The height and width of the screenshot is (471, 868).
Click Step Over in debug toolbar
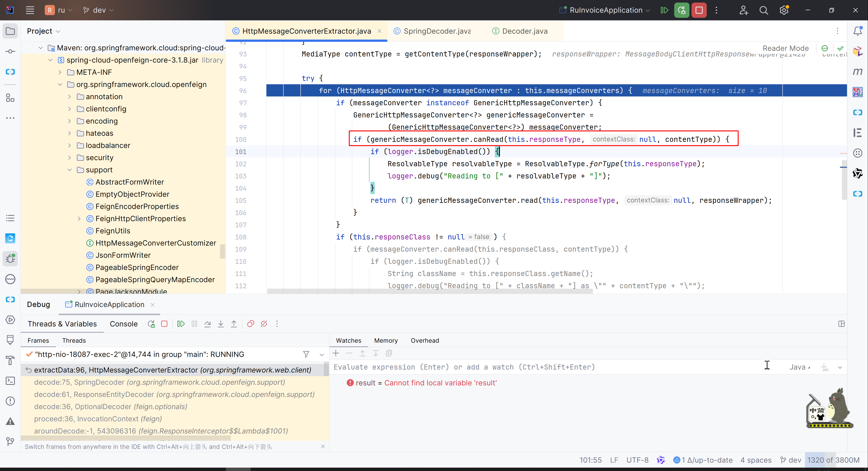207,324
